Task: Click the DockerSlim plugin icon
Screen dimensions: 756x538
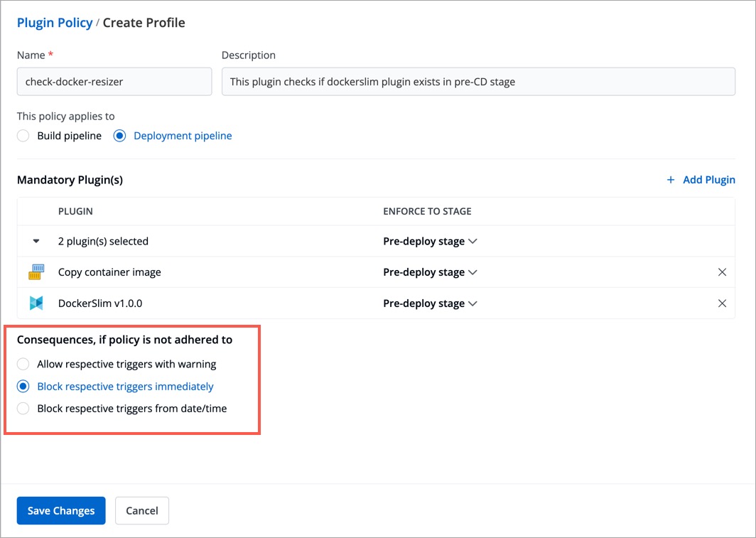Action: [x=36, y=303]
